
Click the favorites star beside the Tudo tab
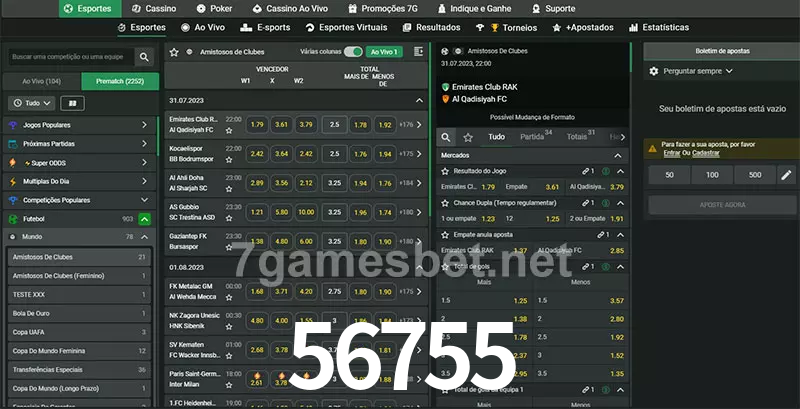470,137
